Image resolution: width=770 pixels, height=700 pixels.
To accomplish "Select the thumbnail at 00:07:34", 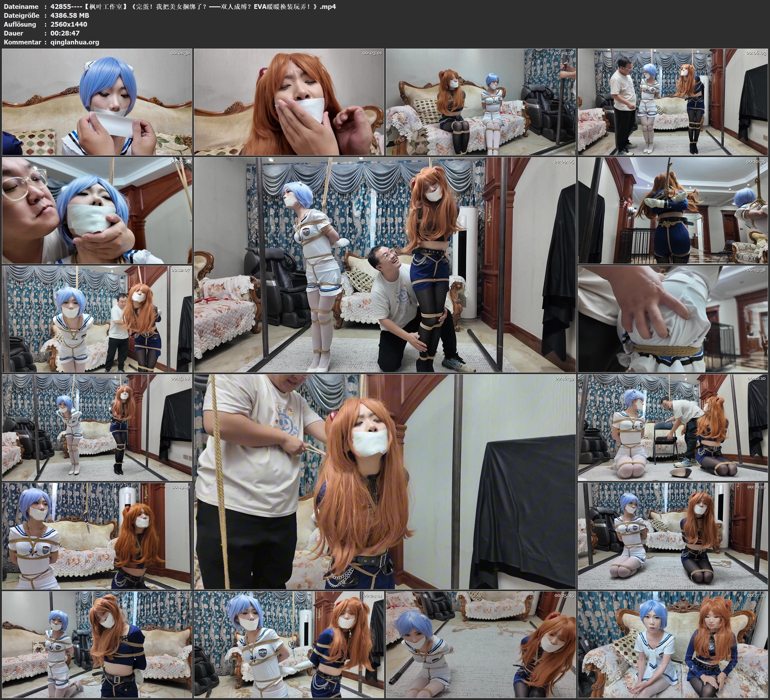I will [97, 210].
